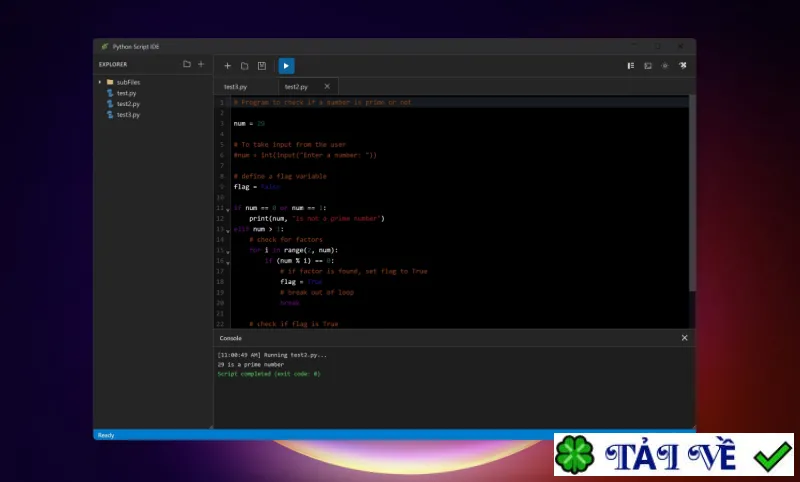Select the test2.py editor tab
Viewport: 800px width, 482px height.
[296, 87]
